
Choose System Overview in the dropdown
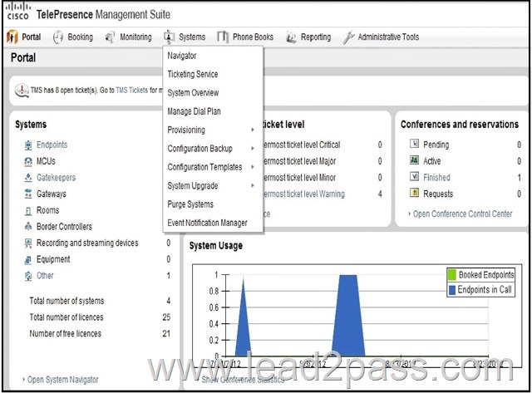(x=193, y=92)
